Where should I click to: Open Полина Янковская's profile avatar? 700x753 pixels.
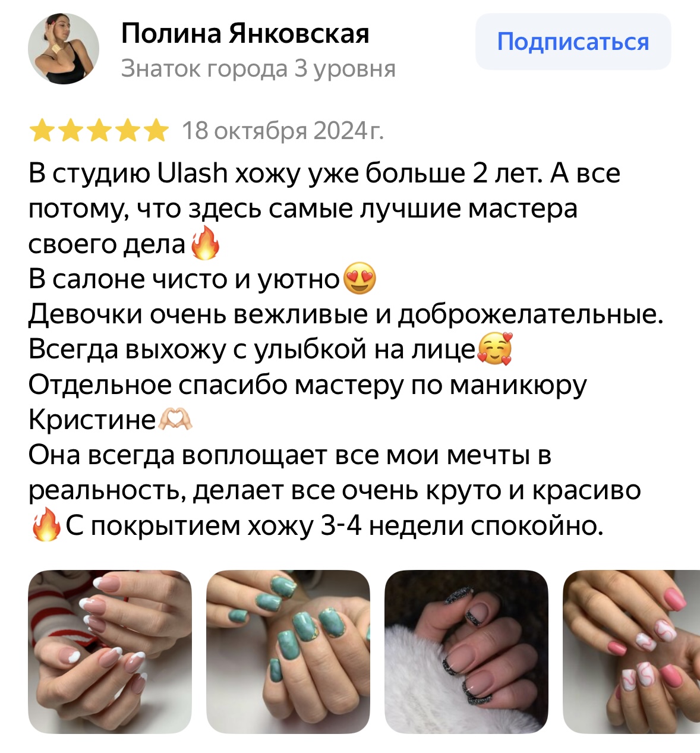click(64, 49)
